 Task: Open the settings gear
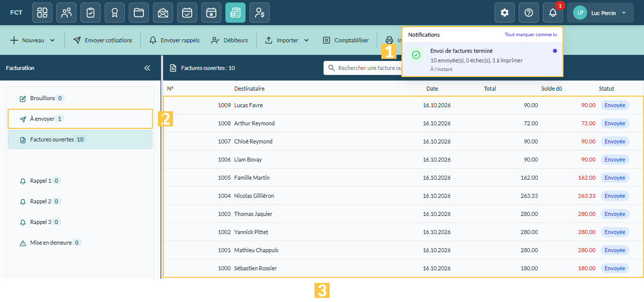click(x=505, y=13)
